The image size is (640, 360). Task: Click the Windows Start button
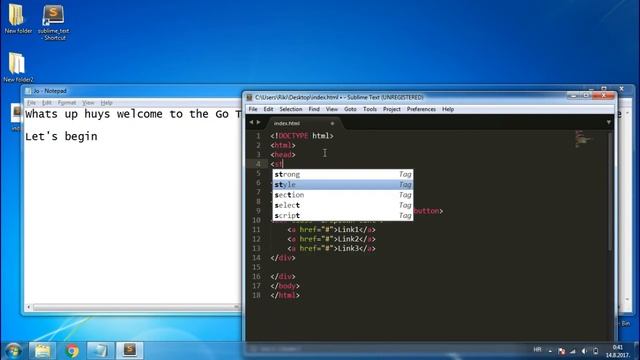13,351
